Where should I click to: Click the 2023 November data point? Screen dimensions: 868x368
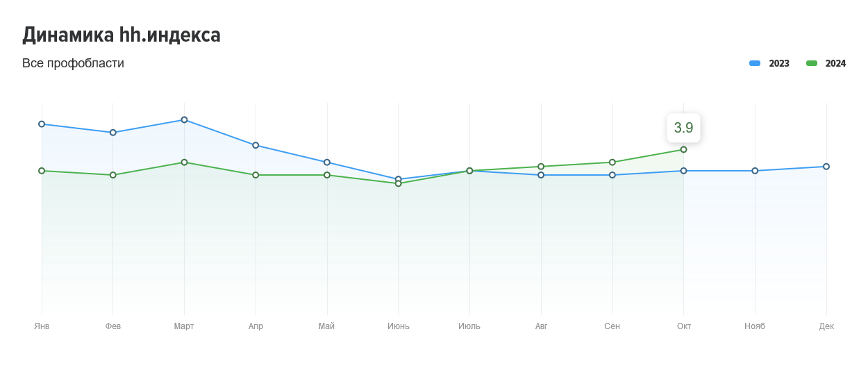755,171
